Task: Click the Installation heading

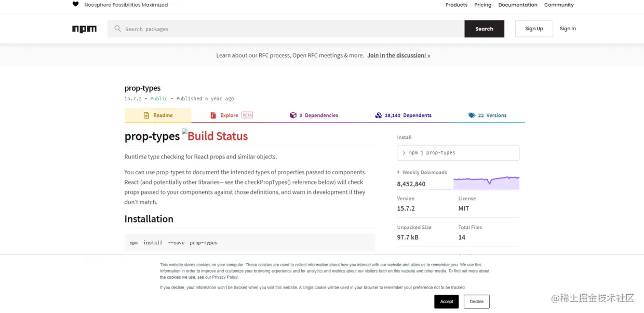Action: 149,219
